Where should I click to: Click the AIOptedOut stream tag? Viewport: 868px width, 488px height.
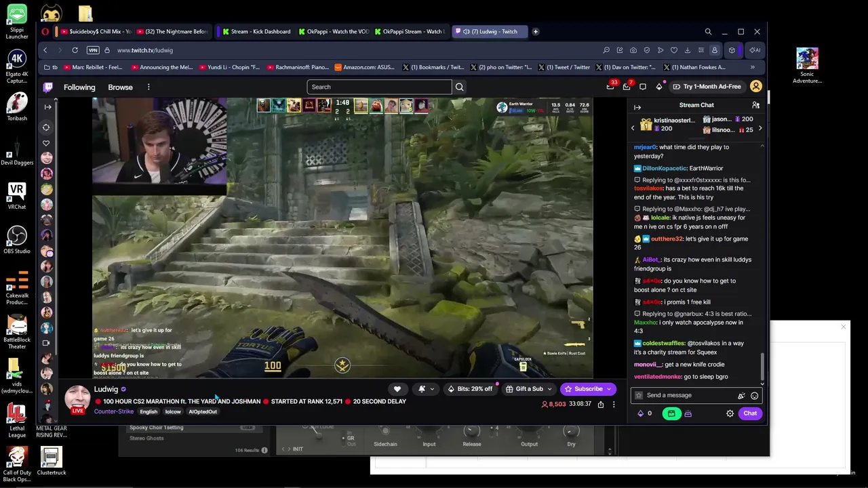(x=203, y=412)
